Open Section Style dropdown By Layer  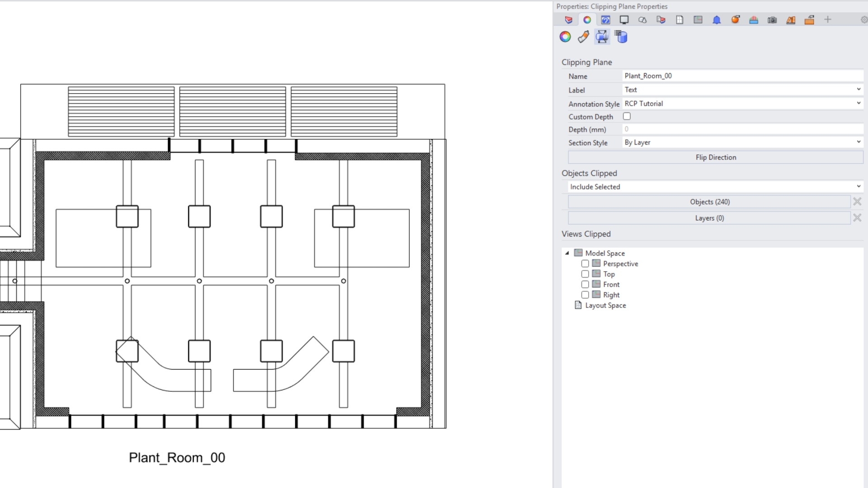tap(743, 142)
